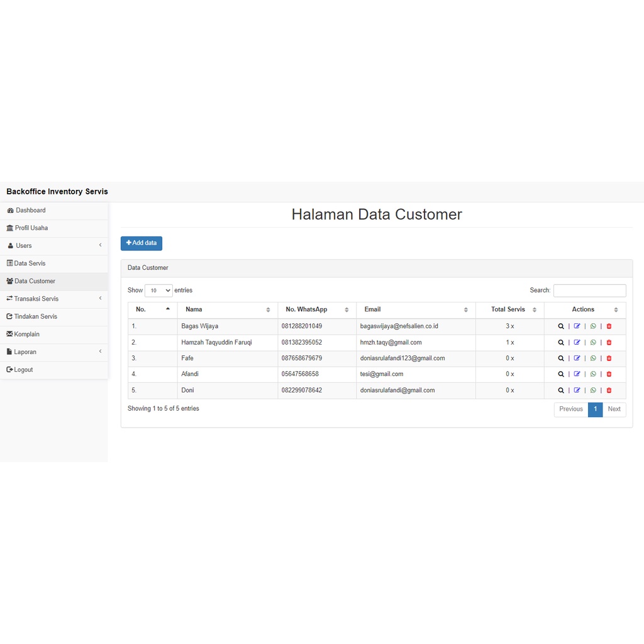
Task: Click the name Afandi
Action: point(190,374)
